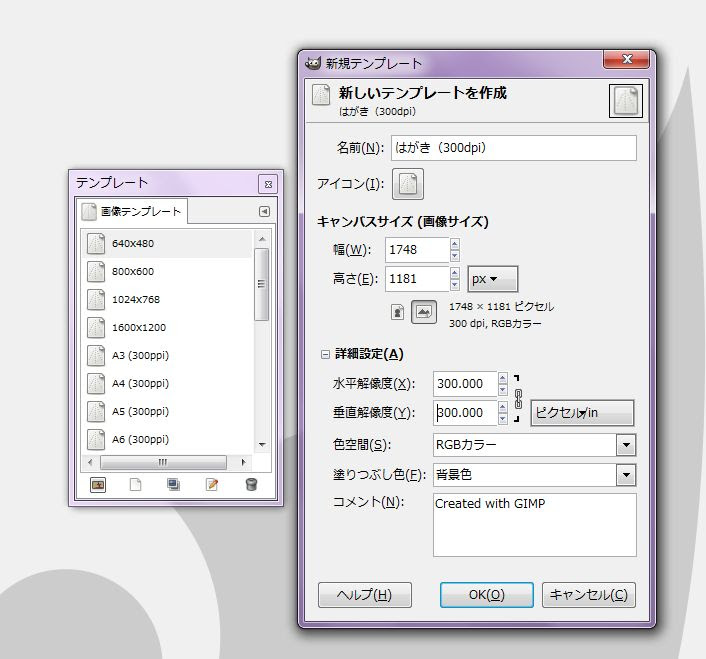Click the キャンセル(C) button
Screen dimensions: 706x659
click(589, 595)
